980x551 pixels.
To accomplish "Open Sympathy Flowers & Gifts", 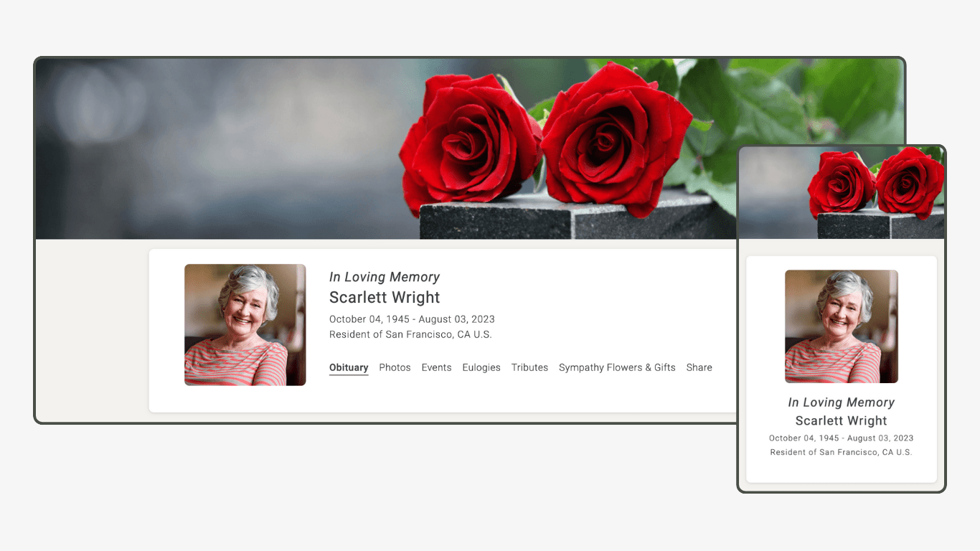I will pyautogui.click(x=617, y=367).
